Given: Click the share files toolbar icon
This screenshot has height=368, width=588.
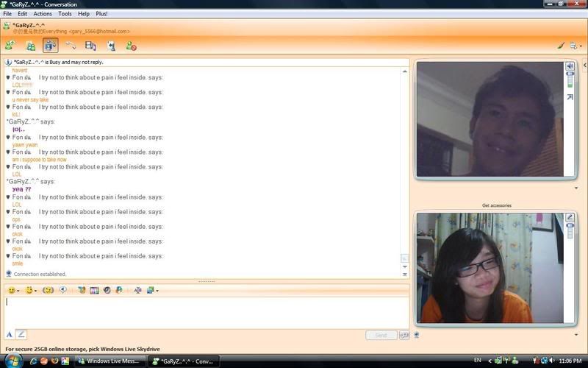Looking at the screenshot, I should [x=31, y=46].
